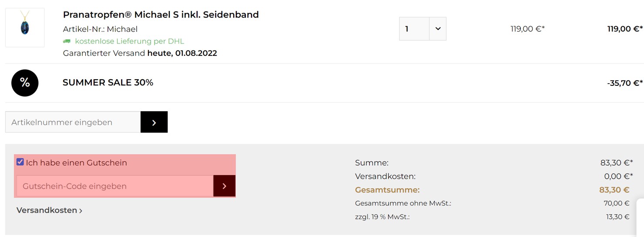Click the discount amount -35,70 €

tap(625, 83)
